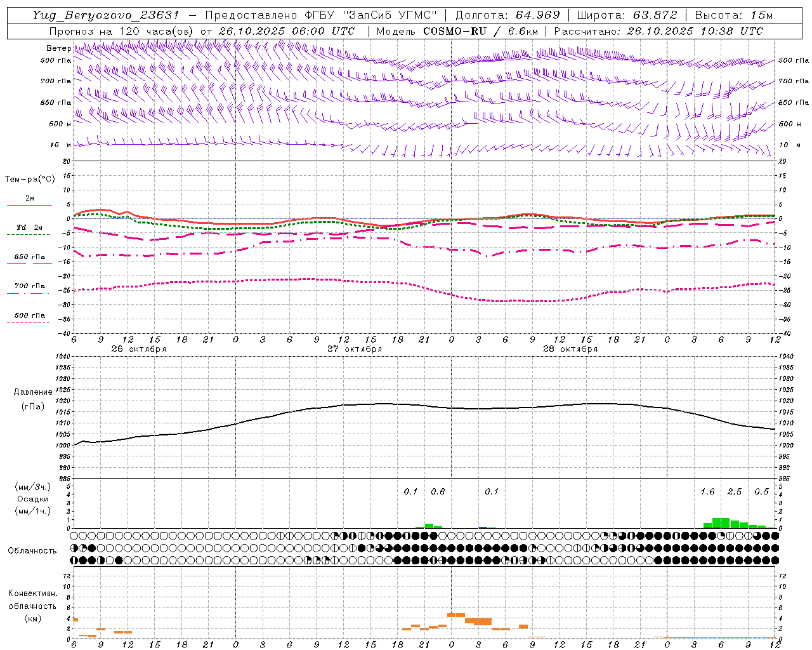This screenshot has height=650, width=812.
Task: Click the Тем-ра(°C) axis title
Action: [x=30, y=180]
